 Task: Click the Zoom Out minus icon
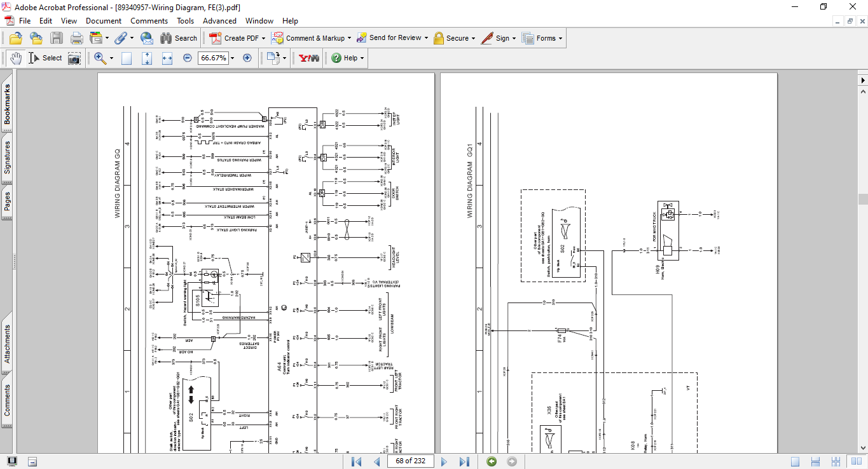point(188,58)
